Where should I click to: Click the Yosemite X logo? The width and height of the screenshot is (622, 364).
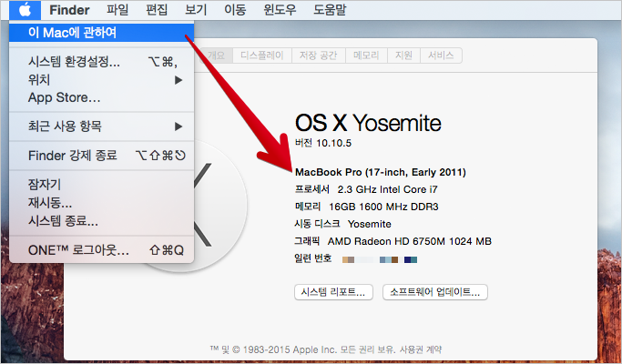[219, 206]
